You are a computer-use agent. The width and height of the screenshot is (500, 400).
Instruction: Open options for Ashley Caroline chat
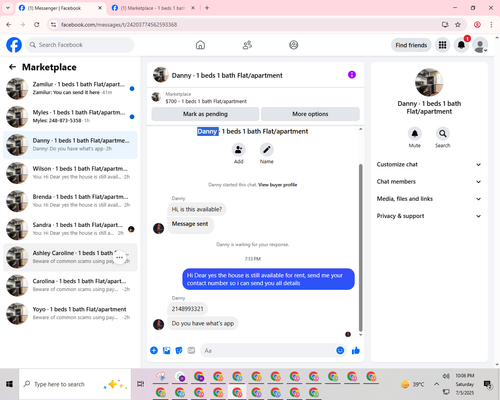(119, 257)
